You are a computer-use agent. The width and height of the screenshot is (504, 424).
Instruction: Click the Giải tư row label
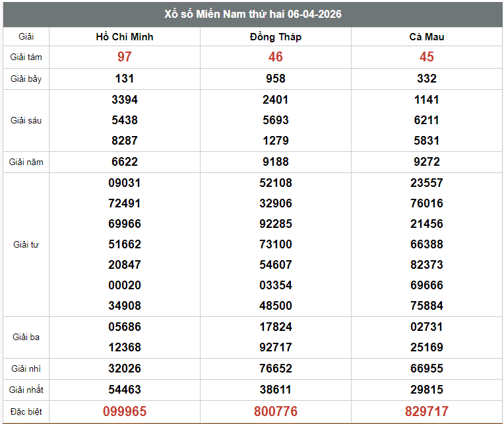pyautogui.click(x=26, y=245)
